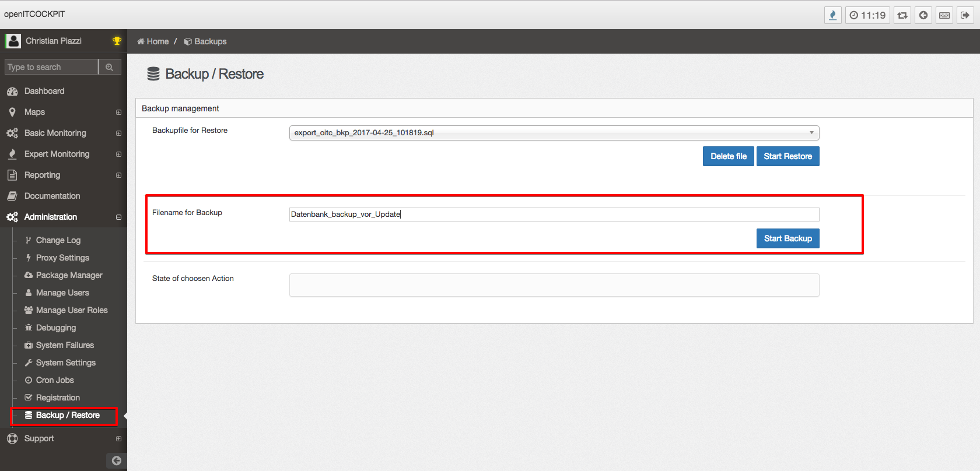This screenshot has width=980, height=471.
Task: Click the Documentation book icon in sidebar
Action: pos(12,196)
